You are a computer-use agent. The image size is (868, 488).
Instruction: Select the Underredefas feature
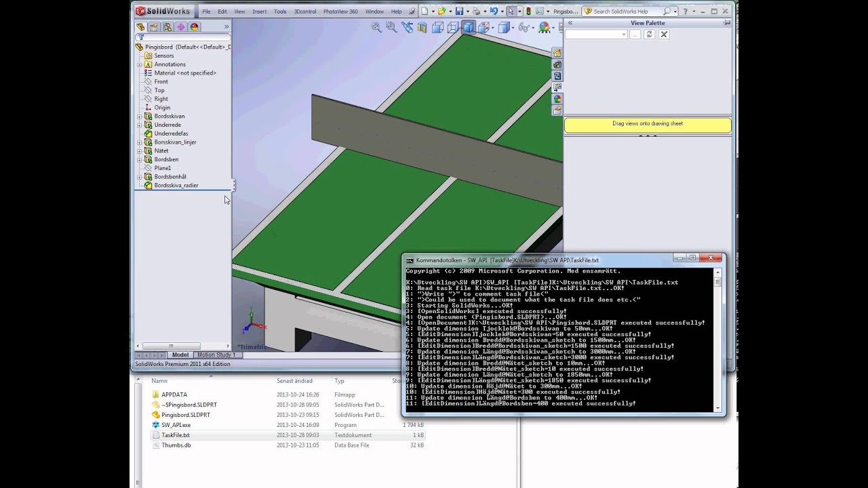pos(166,134)
